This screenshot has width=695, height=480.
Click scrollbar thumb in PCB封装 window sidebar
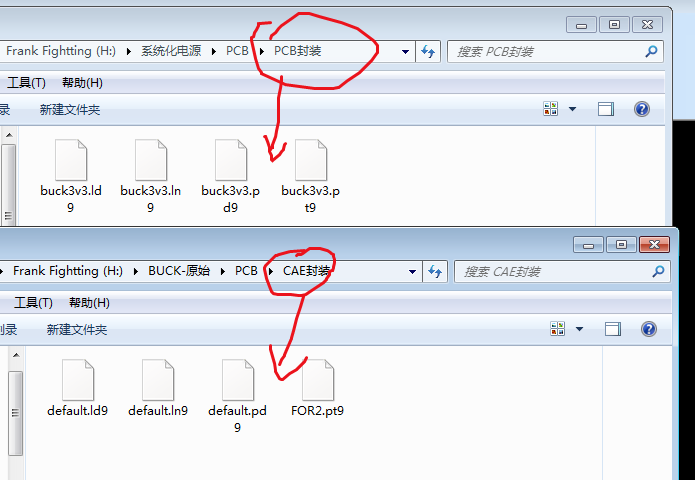(x=8, y=184)
